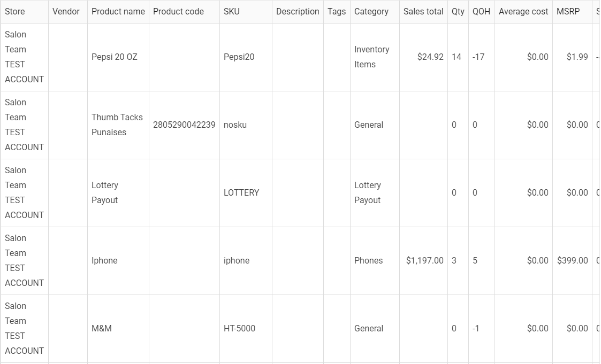Sort by Average cost column header
The height and width of the screenshot is (364, 601).
[523, 11]
